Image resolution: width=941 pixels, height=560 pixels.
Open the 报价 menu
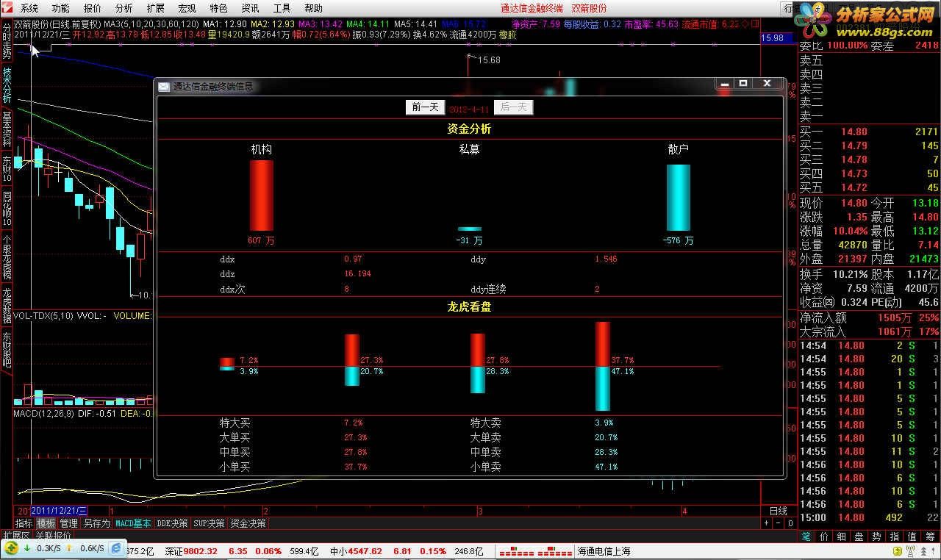point(92,8)
